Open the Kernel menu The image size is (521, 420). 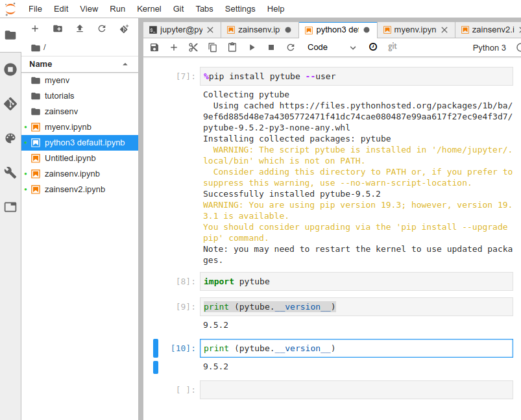(149, 8)
